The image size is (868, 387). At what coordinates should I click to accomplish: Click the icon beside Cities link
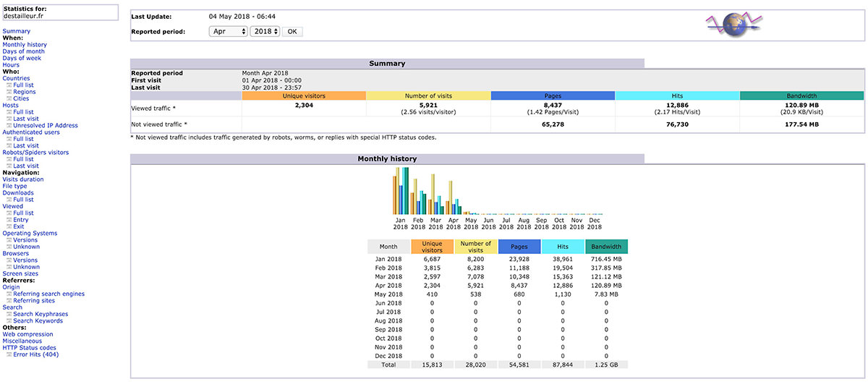pyautogui.click(x=9, y=99)
